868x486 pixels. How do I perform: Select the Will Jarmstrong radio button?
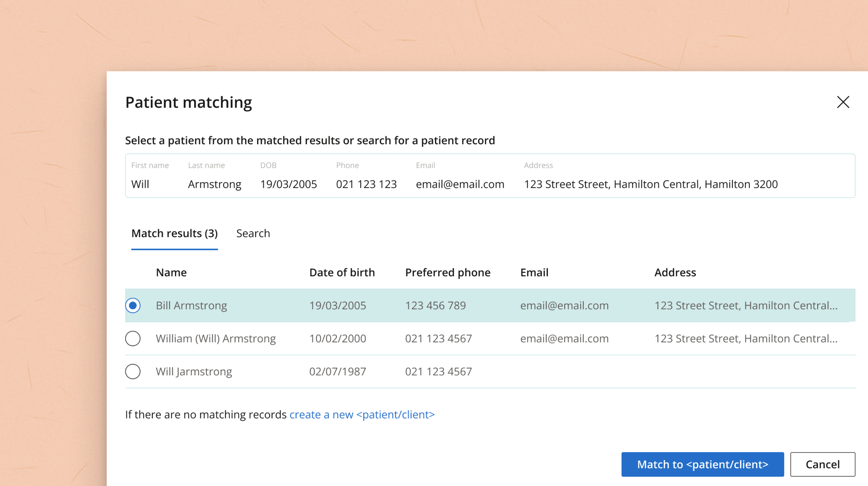(133, 371)
